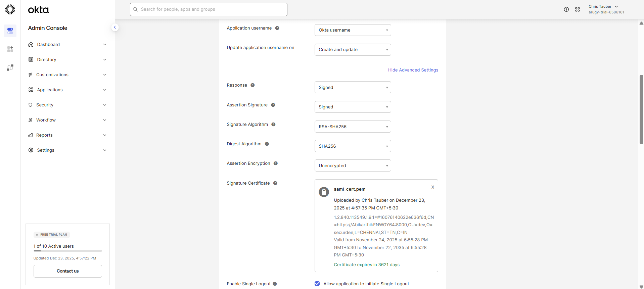Image resolution: width=644 pixels, height=289 pixels.
Task: Expand the Applications chevron
Action: pos(105,90)
